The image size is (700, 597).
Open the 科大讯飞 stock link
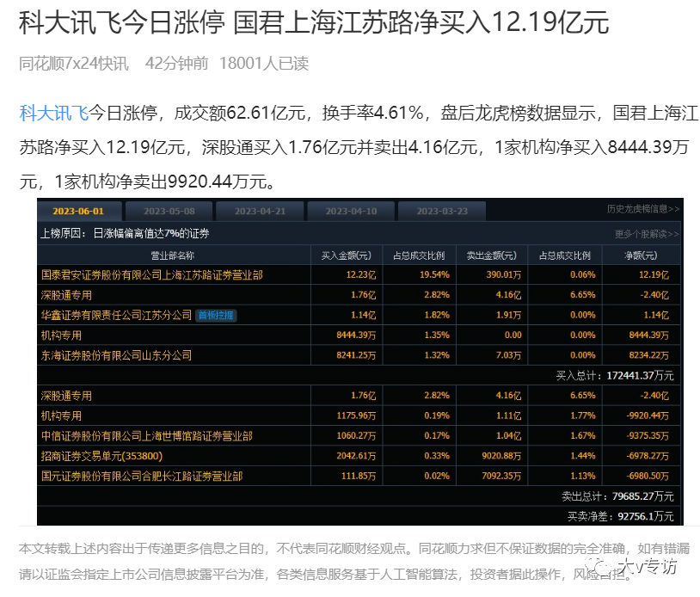click(53, 114)
